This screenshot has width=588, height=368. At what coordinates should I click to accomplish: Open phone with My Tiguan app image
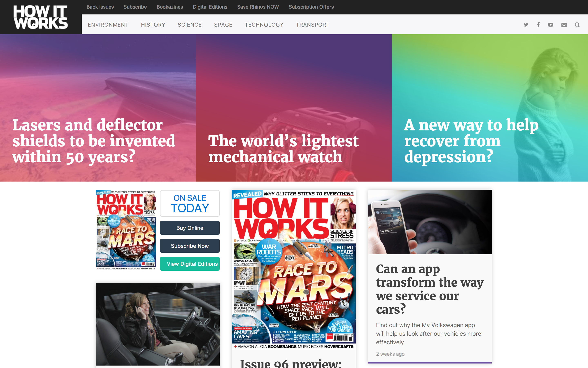click(430, 222)
